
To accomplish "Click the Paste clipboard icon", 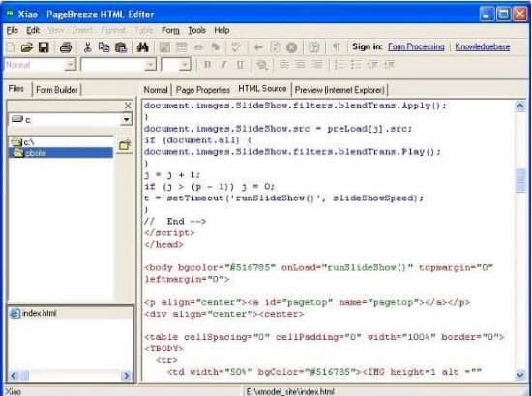I will [x=121, y=47].
